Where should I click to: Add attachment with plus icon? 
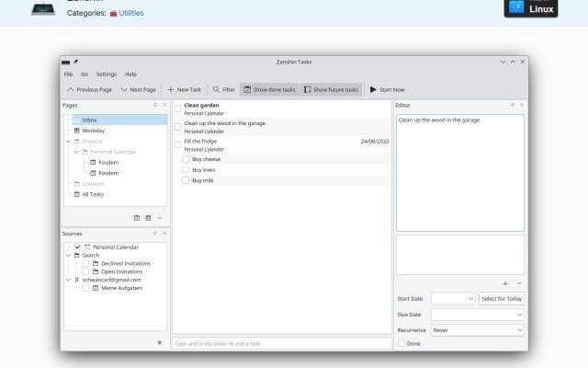(x=505, y=284)
